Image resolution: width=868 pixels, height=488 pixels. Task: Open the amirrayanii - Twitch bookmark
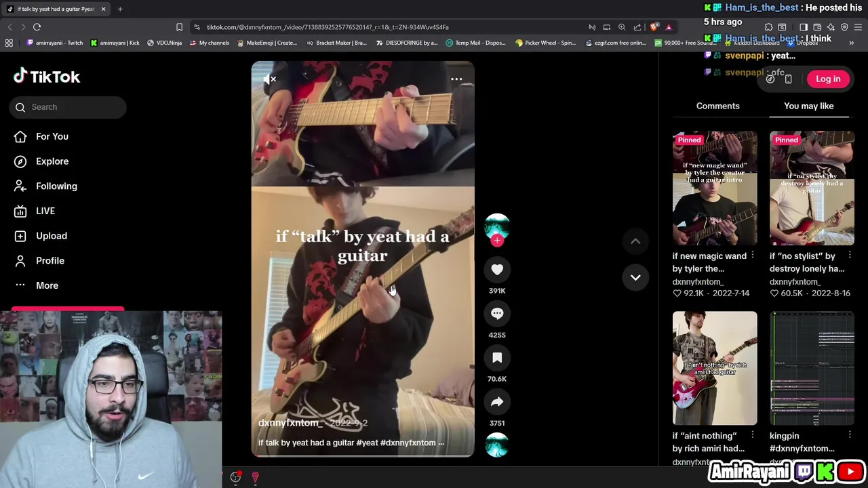pos(54,43)
